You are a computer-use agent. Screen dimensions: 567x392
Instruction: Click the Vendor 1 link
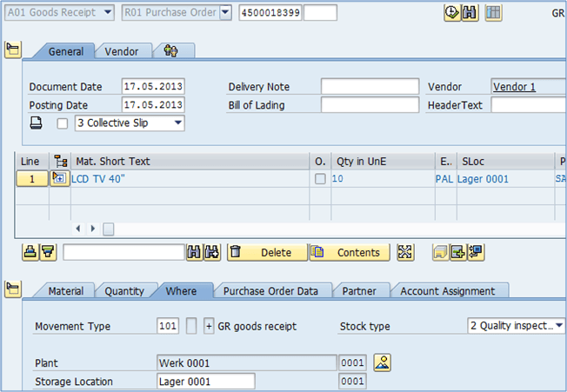[x=514, y=87]
